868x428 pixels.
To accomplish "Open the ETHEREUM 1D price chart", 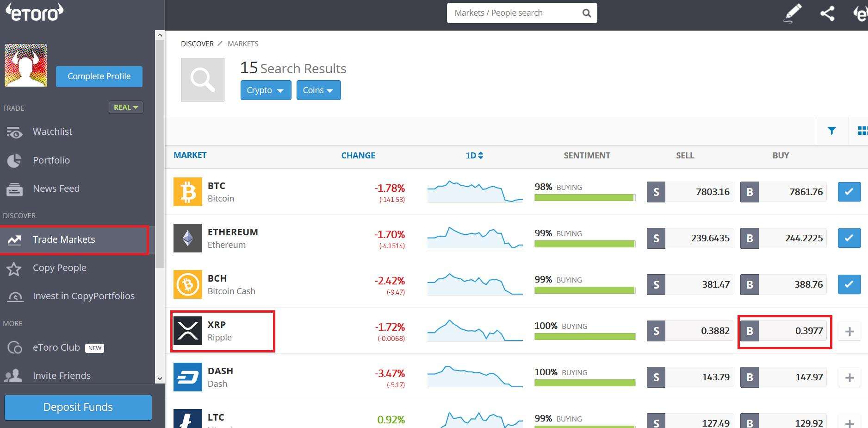I will pyautogui.click(x=475, y=238).
